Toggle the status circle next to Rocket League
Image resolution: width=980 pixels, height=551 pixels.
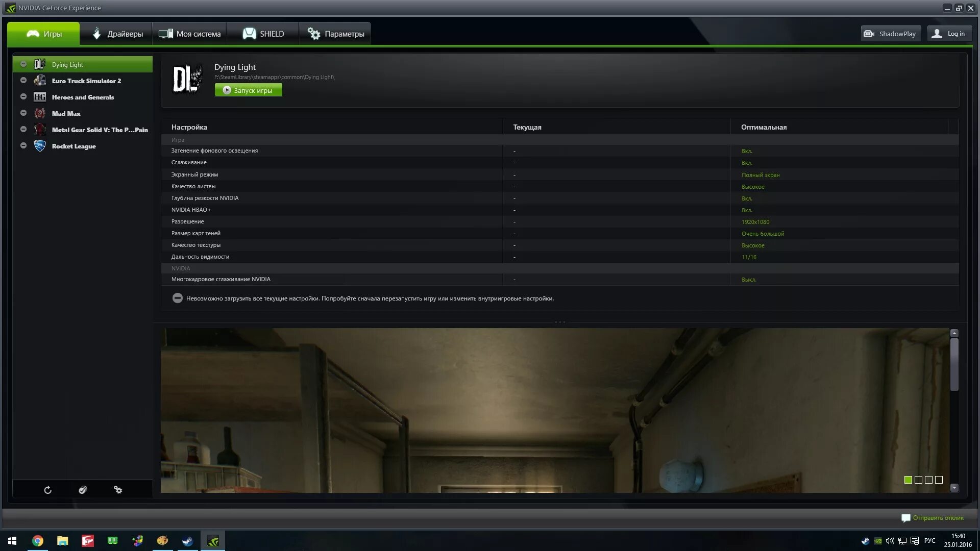click(x=23, y=146)
